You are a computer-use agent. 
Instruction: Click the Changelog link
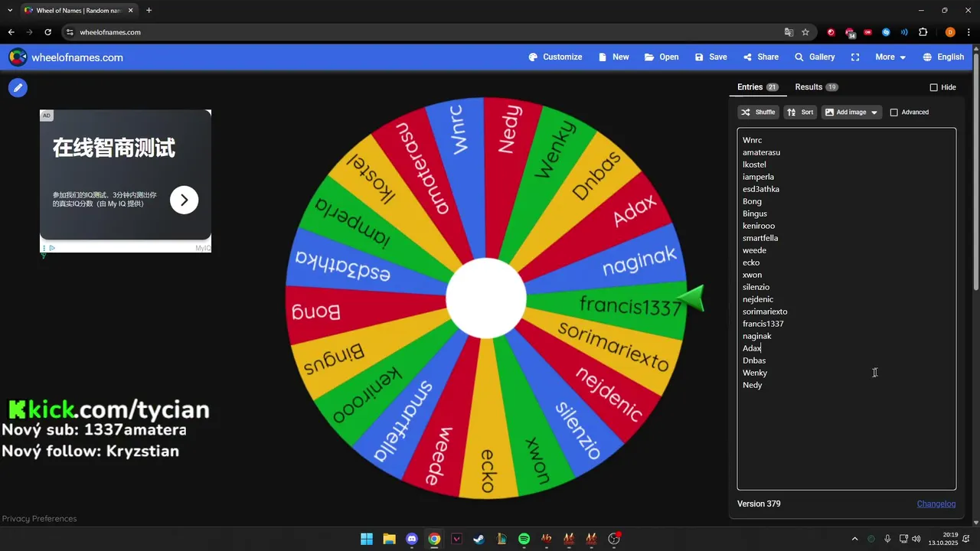pos(936,504)
